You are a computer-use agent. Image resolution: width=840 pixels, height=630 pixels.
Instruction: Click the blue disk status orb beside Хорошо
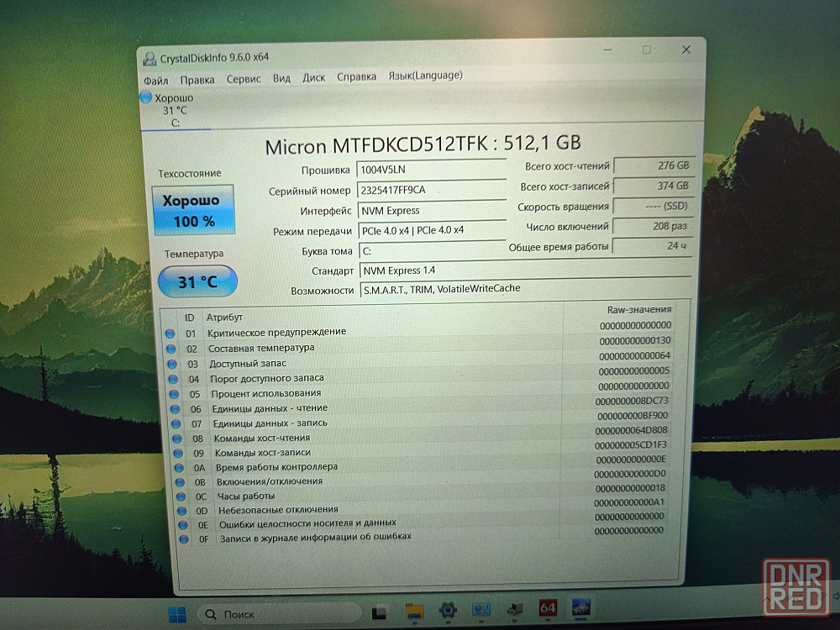coord(146,97)
